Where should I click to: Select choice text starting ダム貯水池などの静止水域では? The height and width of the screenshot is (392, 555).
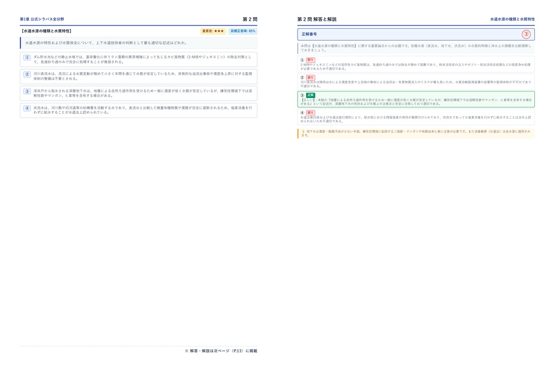(x=143, y=60)
